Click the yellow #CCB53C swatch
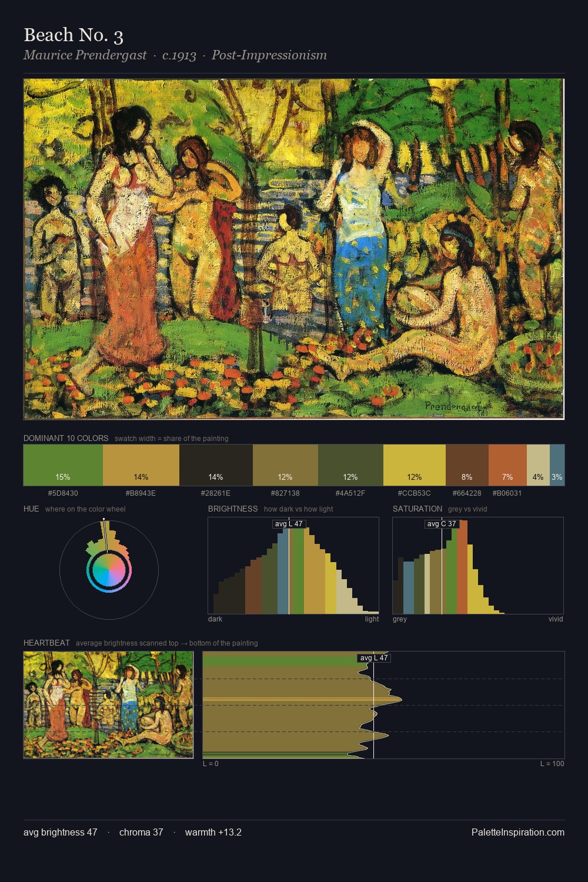Screen dimensions: 588x882 pyautogui.click(x=415, y=465)
